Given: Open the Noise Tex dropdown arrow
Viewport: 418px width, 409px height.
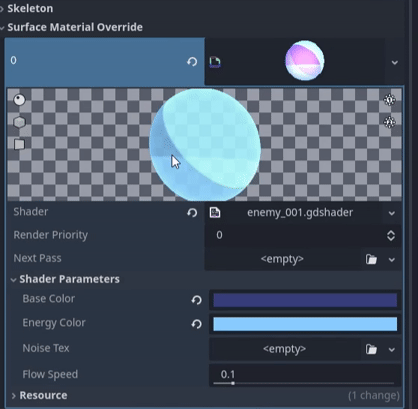Looking at the screenshot, I should (x=392, y=350).
